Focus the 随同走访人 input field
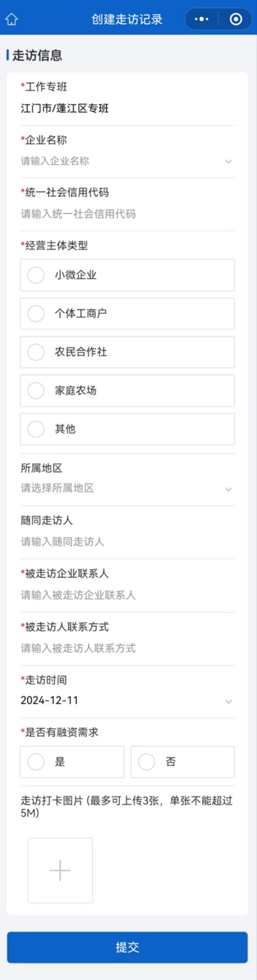The image size is (257, 980). (127, 542)
